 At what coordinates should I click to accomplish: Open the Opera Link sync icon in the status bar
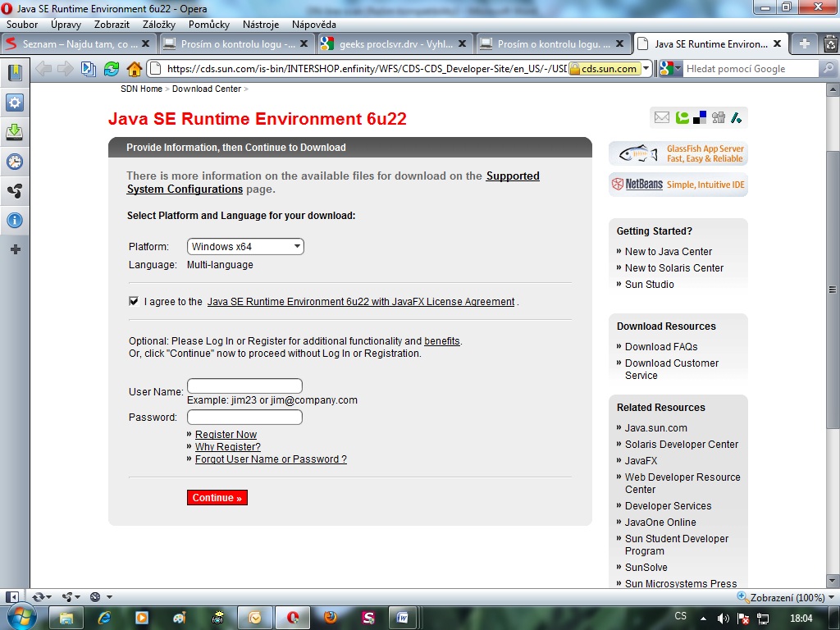38,597
